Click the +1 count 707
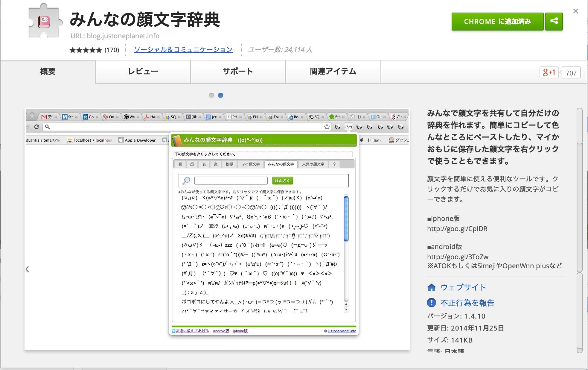The height and width of the screenshot is (370, 588). point(571,73)
